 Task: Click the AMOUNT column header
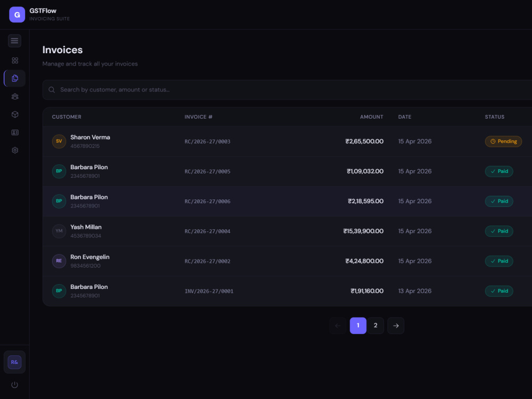coord(371,117)
